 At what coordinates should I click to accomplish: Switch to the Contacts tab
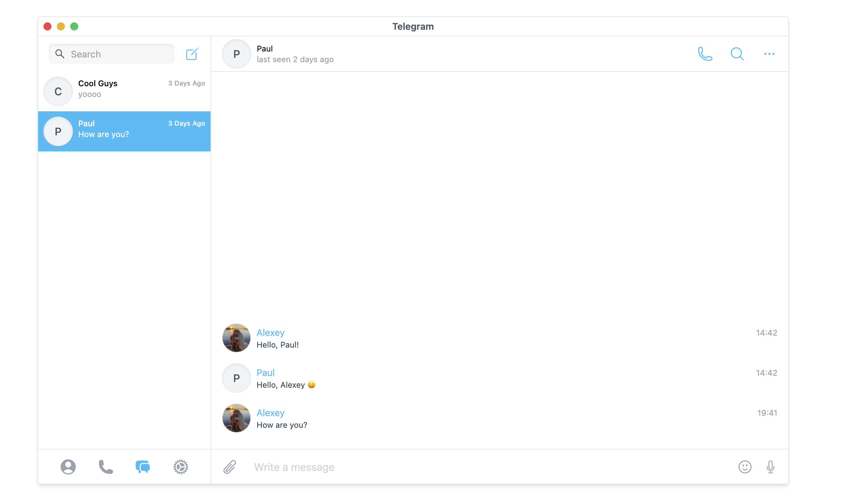(68, 467)
